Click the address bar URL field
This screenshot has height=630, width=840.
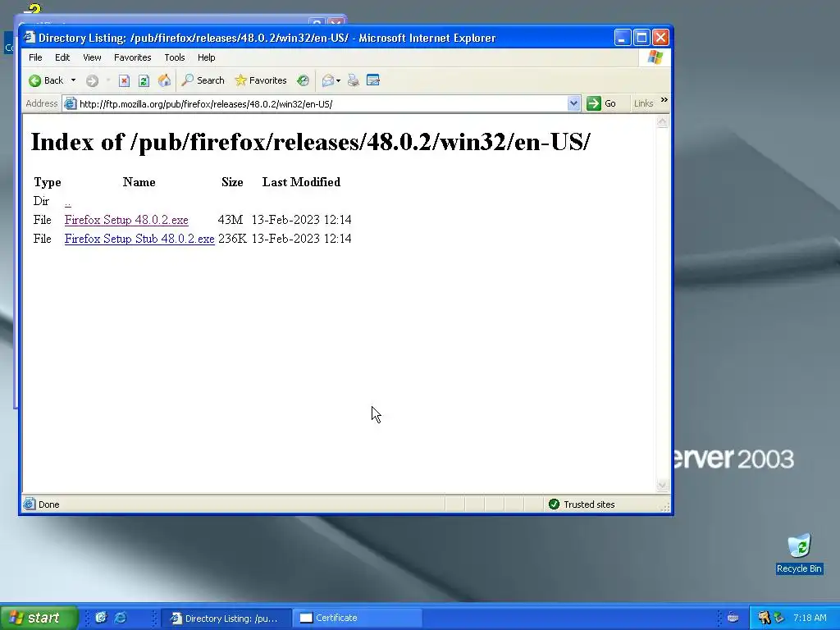pos(322,104)
